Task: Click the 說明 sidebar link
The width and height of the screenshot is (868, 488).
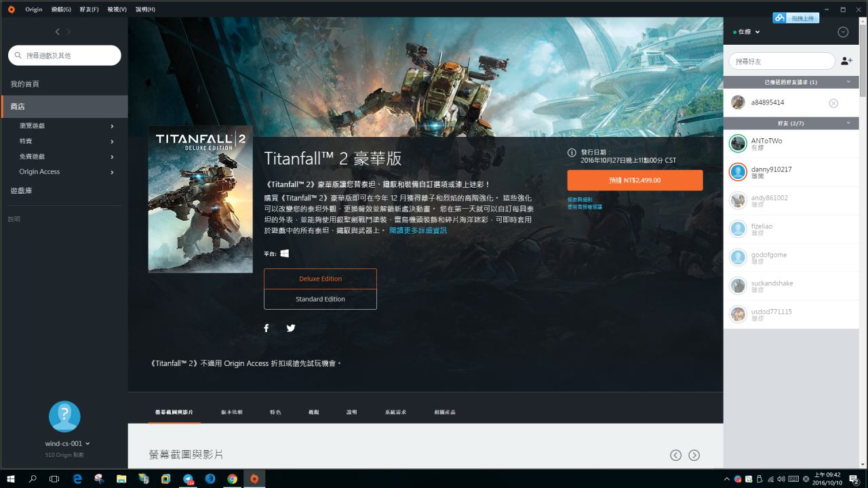Action: (x=14, y=220)
